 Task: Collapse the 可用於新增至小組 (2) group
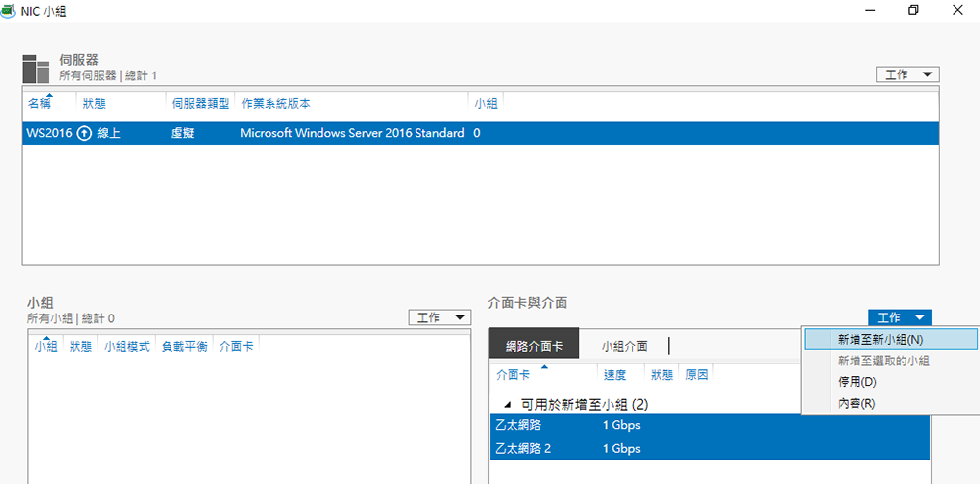507,405
